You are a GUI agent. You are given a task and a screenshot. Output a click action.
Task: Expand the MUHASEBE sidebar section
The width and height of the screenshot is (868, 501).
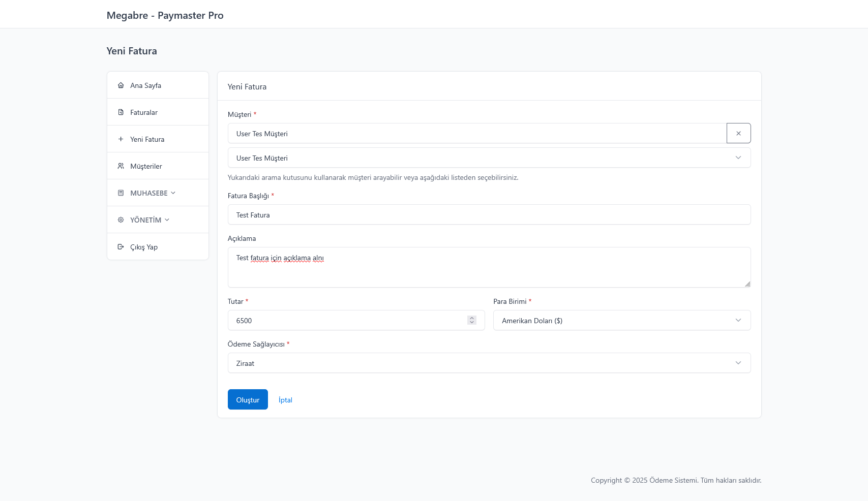click(x=153, y=193)
